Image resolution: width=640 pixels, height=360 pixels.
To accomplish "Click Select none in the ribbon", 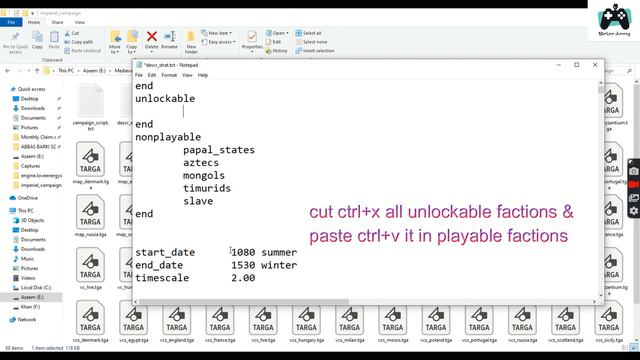I will [311, 42].
